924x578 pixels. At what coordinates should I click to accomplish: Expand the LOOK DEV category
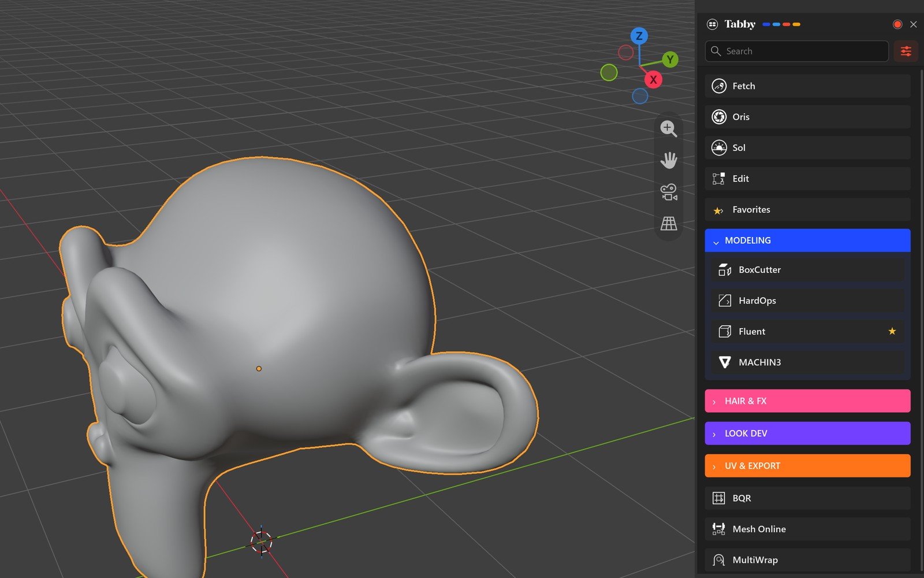click(x=807, y=433)
